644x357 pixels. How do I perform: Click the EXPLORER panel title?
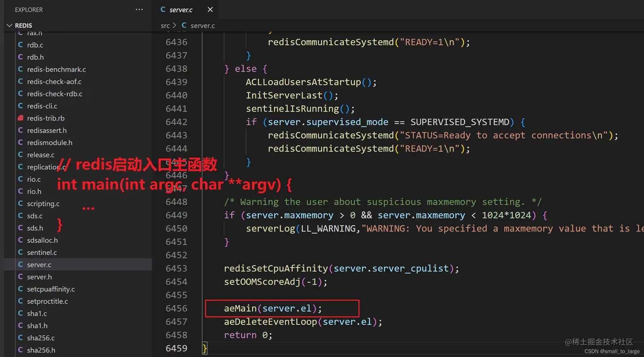(x=29, y=9)
